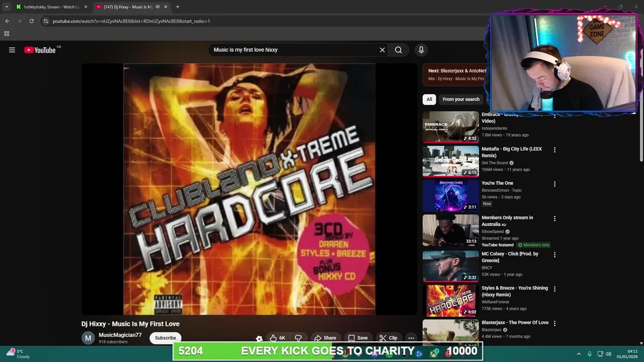Show hidden system tray icons
The width and height of the screenshot is (644, 362).
579,354
